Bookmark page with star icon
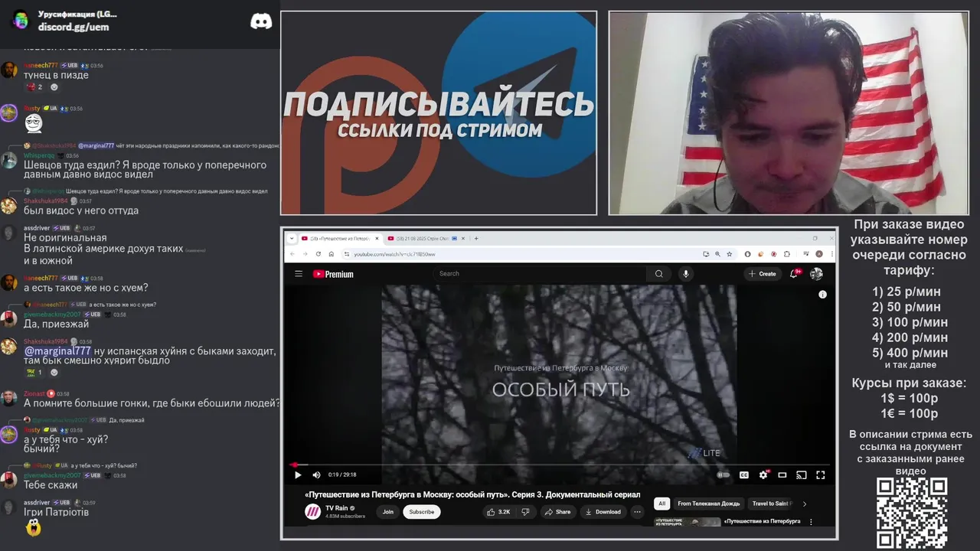Viewport: 980px width, 551px height. [730, 254]
